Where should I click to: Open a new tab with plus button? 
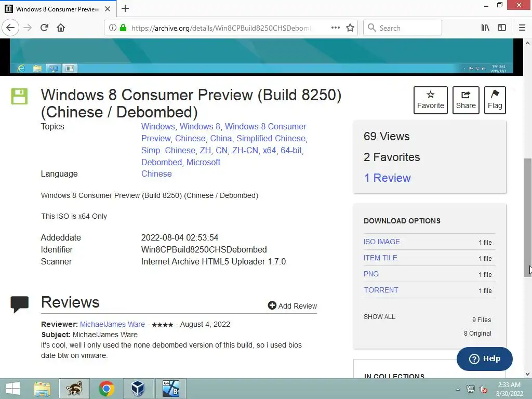coord(125,8)
